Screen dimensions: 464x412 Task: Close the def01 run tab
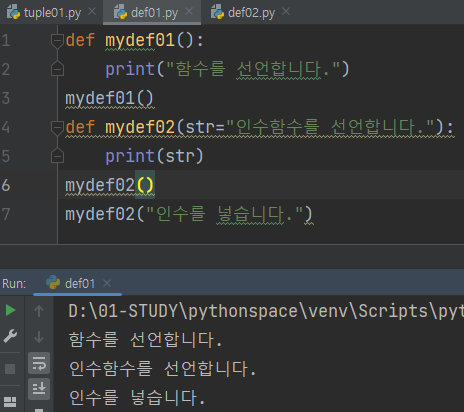point(107,283)
